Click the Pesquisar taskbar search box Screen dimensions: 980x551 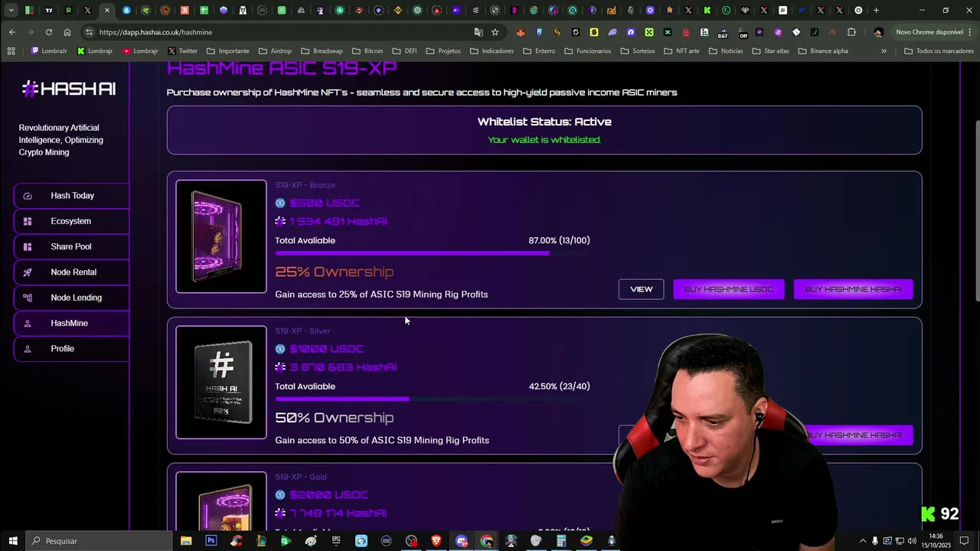pyautogui.click(x=98, y=541)
